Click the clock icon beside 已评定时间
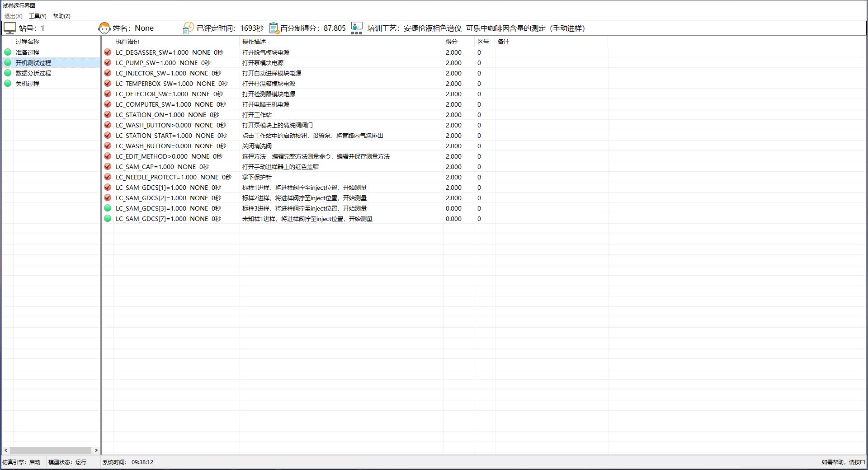The image size is (868, 470). pyautogui.click(x=188, y=28)
